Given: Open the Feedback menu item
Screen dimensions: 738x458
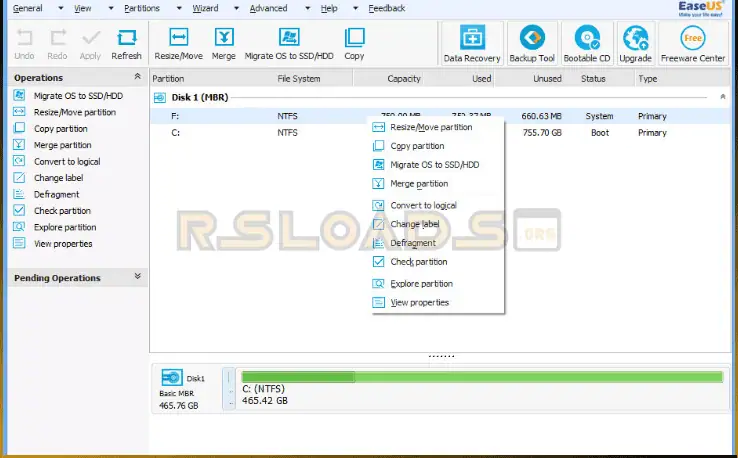Looking at the screenshot, I should coord(386,8).
